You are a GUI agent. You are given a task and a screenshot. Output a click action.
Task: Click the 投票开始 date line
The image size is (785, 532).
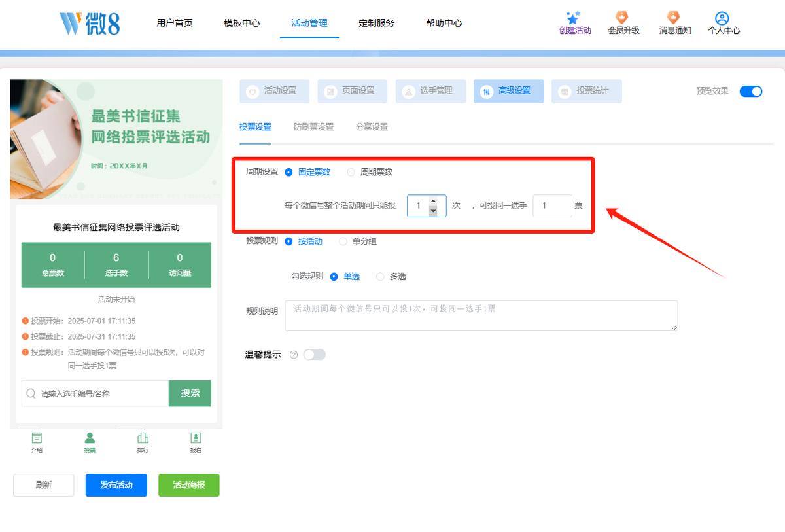(78, 321)
